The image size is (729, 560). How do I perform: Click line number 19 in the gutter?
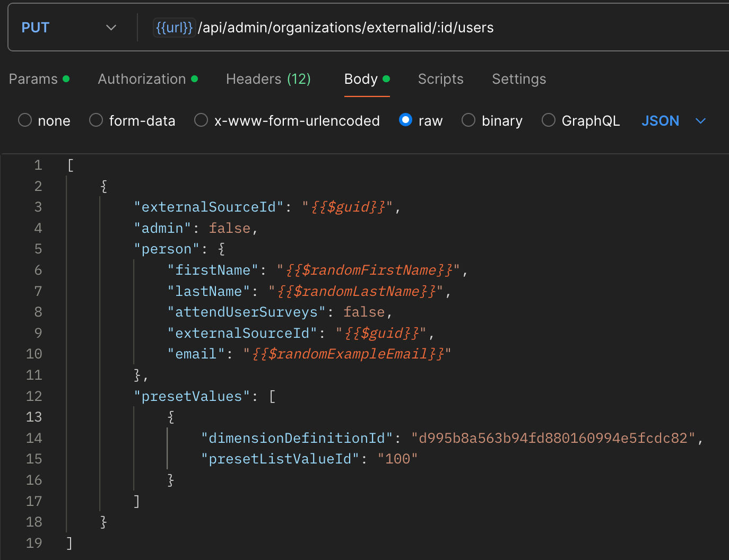[x=34, y=543]
